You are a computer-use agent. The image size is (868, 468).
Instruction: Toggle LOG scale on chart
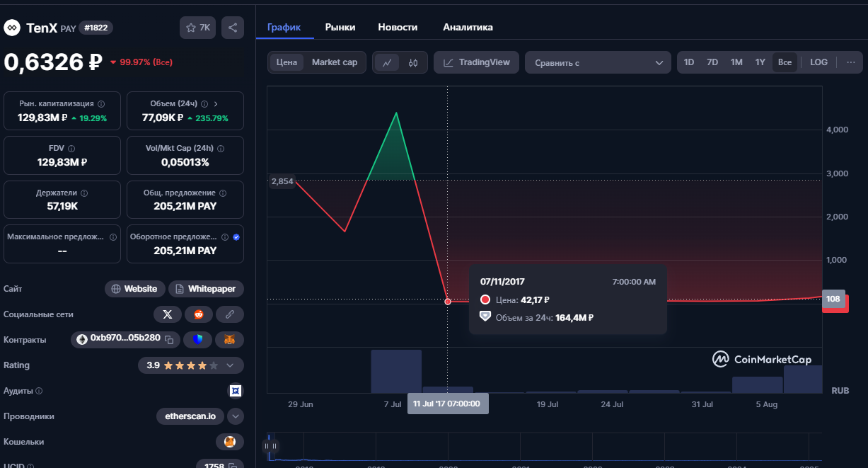pos(818,62)
